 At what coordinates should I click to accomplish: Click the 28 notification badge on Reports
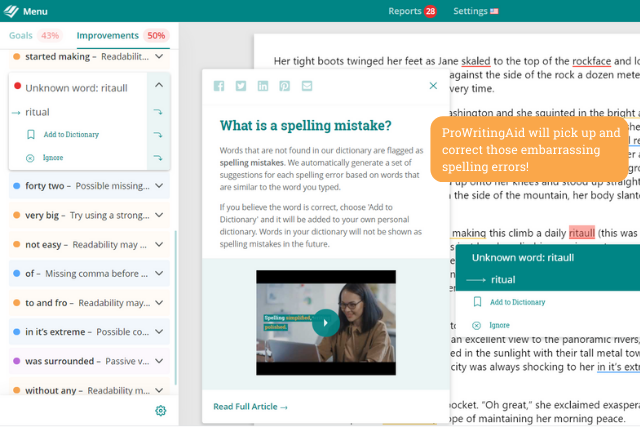coord(430,11)
